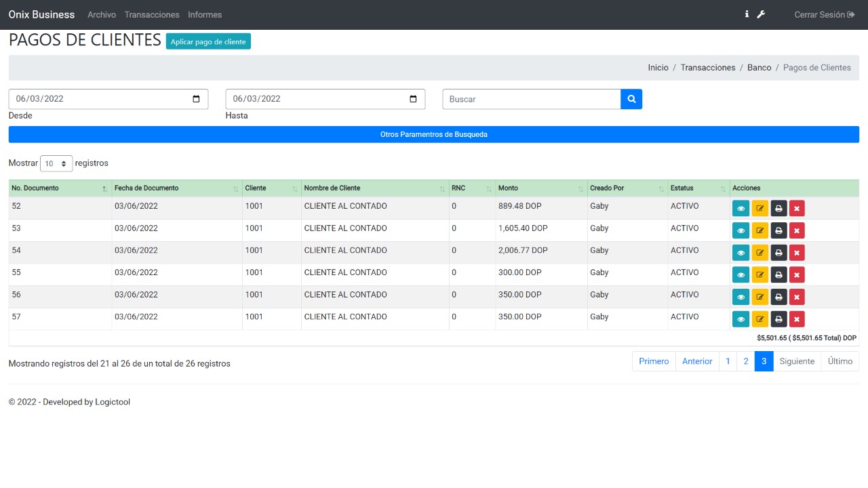Click the Último pagination button
Screen dimensions: 868x488
840,361
